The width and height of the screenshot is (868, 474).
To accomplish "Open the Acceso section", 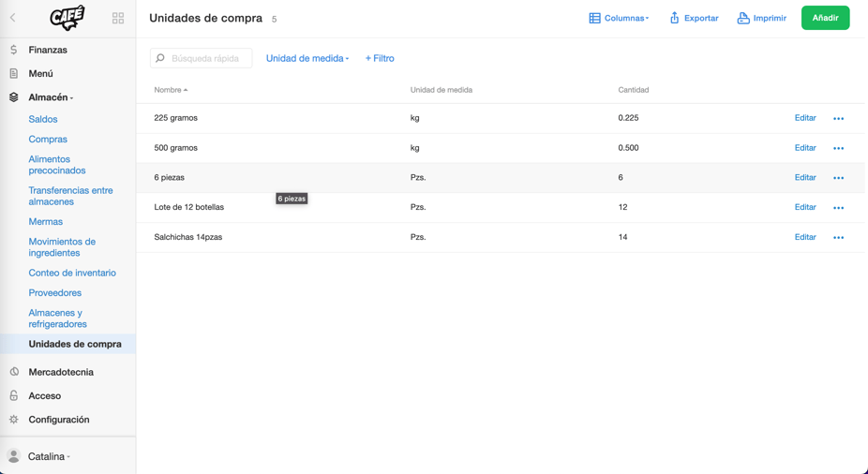I will tap(45, 396).
